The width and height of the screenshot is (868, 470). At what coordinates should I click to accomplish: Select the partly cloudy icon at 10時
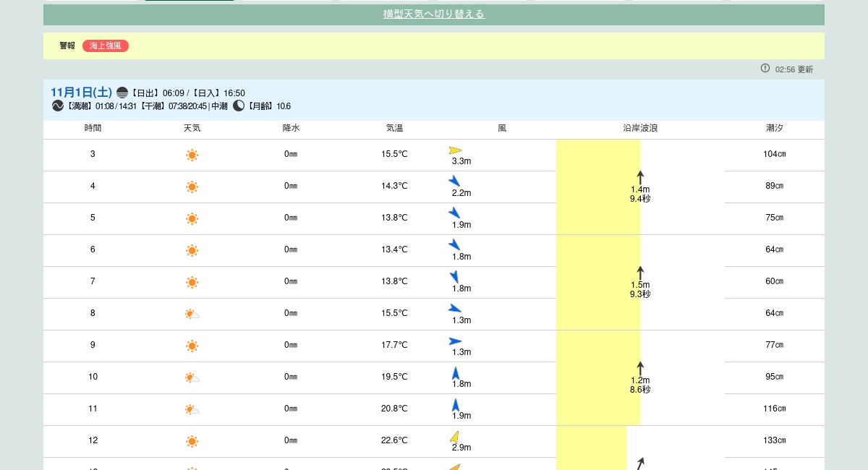point(192,377)
